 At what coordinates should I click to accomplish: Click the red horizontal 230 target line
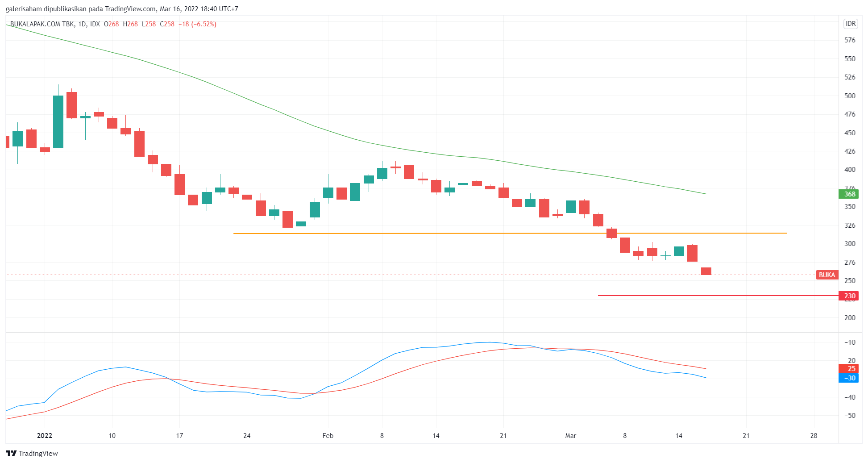click(718, 296)
